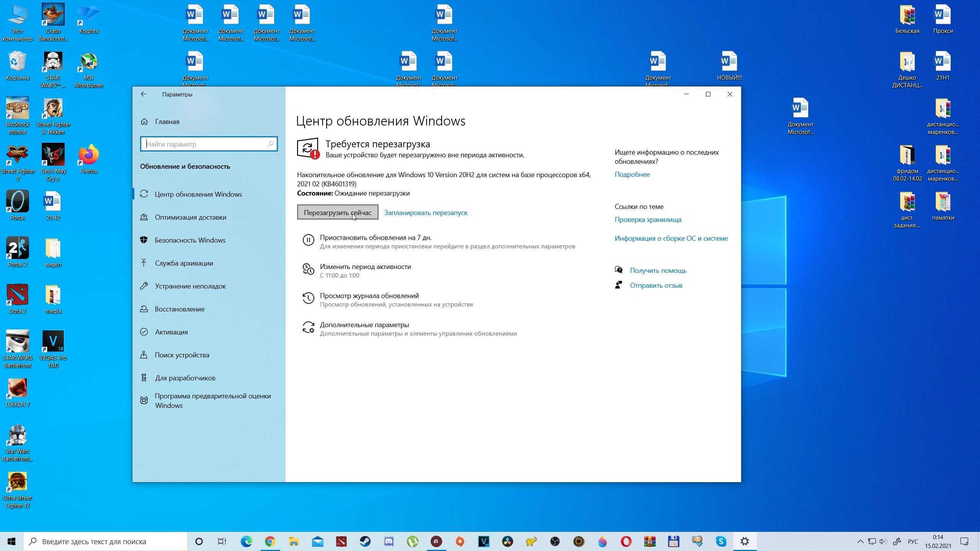The height and width of the screenshot is (551, 980).
Task: Toggle Приостановить обновления на 7 дн.
Action: (x=375, y=238)
